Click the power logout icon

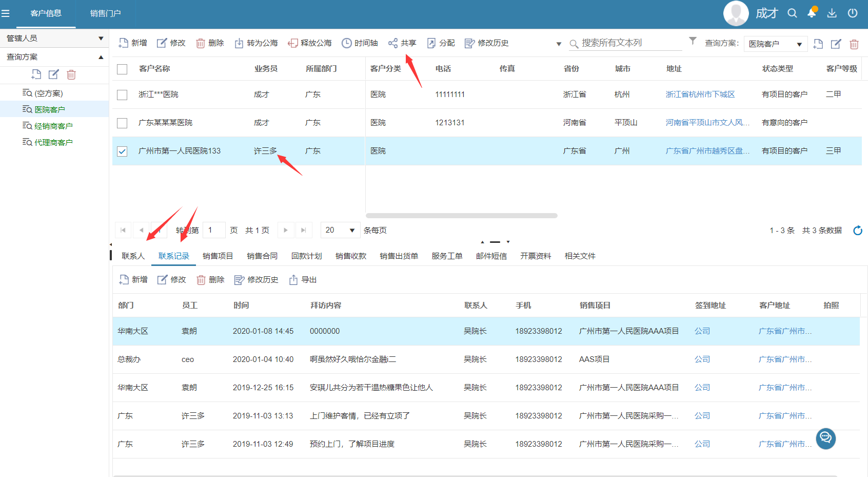[x=852, y=13]
